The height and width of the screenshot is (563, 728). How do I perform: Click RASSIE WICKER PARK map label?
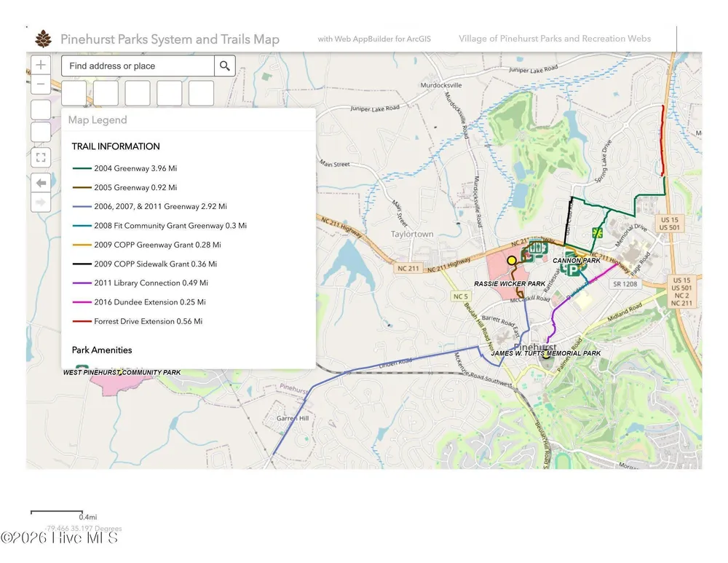point(510,283)
